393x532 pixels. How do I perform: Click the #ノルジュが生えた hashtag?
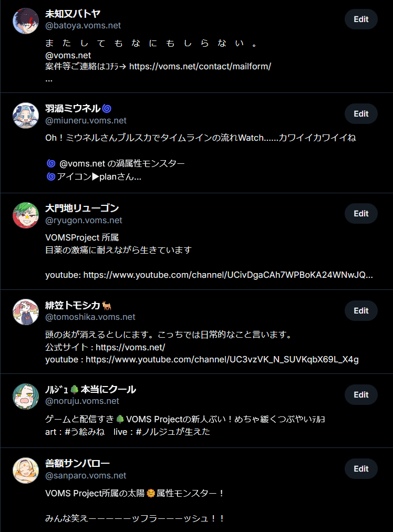pyautogui.click(x=173, y=432)
